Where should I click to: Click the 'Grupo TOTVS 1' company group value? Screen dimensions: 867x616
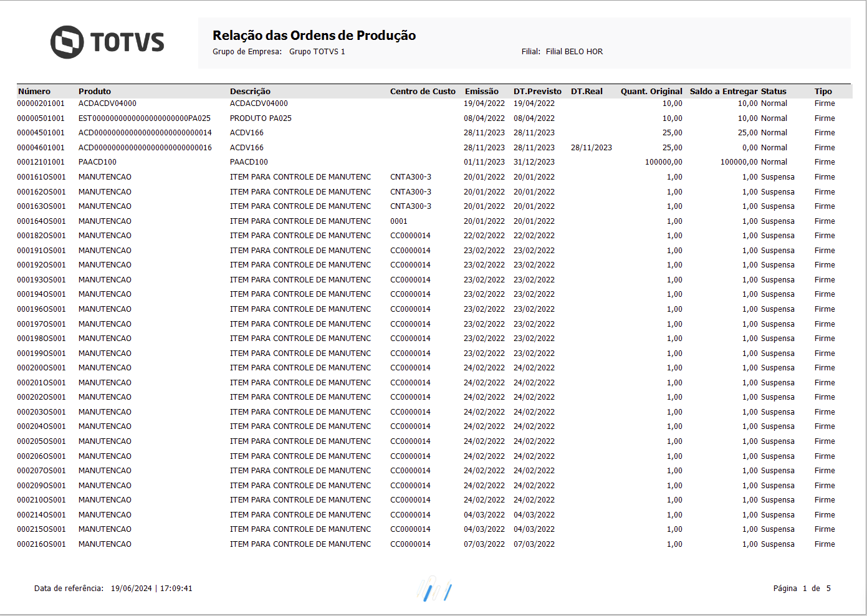tap(317, 52)
